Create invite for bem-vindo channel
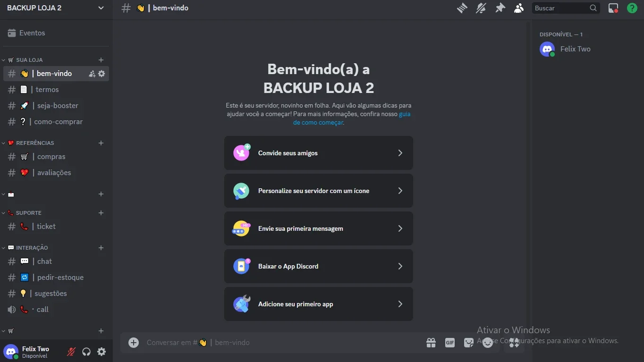 pos(92,74)
